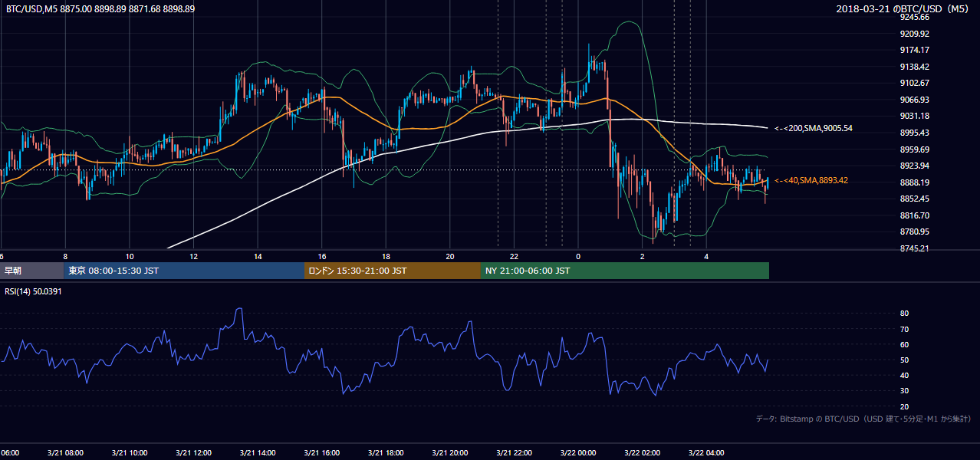Click the BTC/USD,M5 OHLC header text
980x460 pixels.
coord(100,8)
